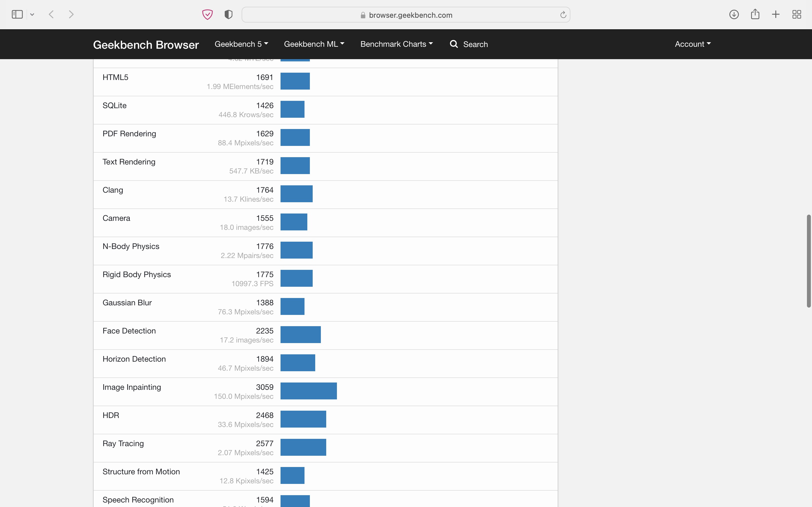The height and width of the screenshot is (507, 812).
Task: Open the Share sheet icon
Action: pyautogui.click(x=755, y=14)
